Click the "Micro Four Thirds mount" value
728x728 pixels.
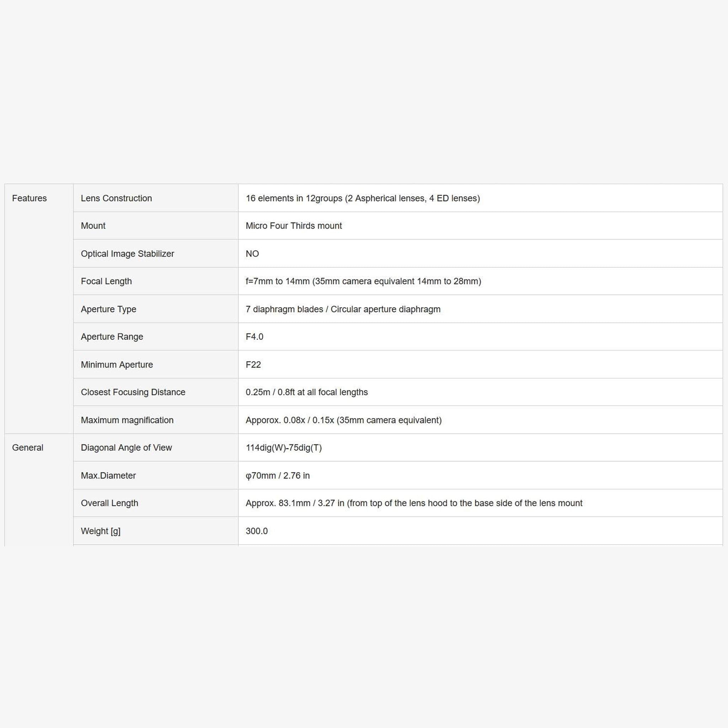[x=294, y=226]
